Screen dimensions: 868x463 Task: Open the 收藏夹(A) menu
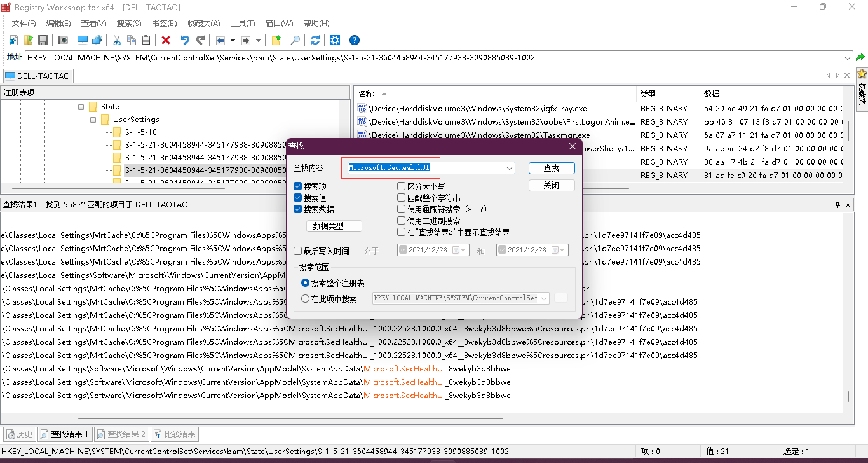coord(204,24)
